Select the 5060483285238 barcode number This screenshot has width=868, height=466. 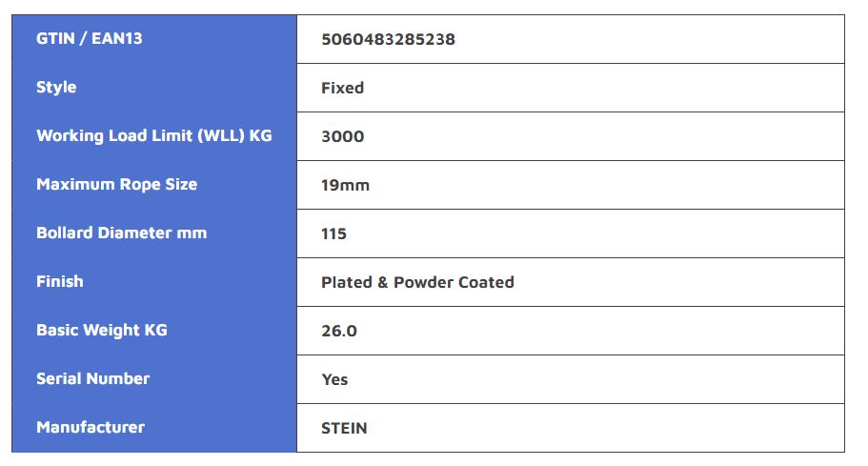pyautogui.click(x=388, y=40)
